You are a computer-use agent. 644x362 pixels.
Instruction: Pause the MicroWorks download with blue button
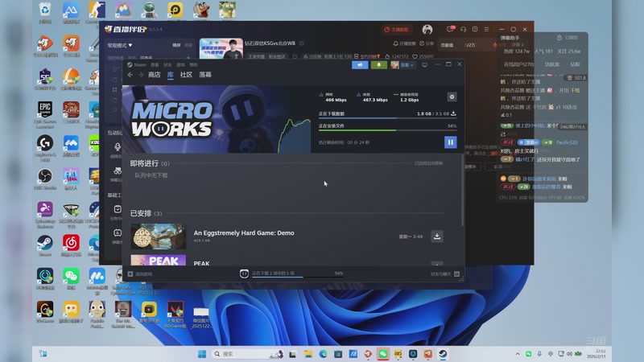(450, 142)
